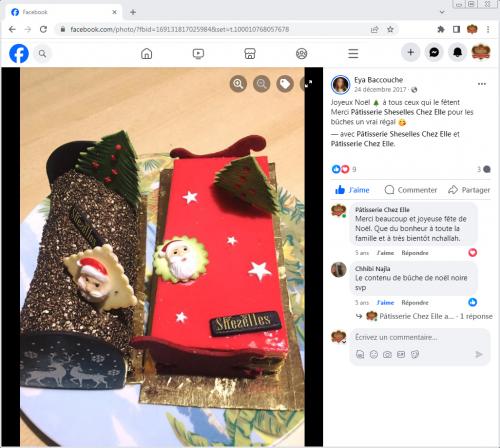
Task: Open Facebook Watch videos
Action: (198, 54)
